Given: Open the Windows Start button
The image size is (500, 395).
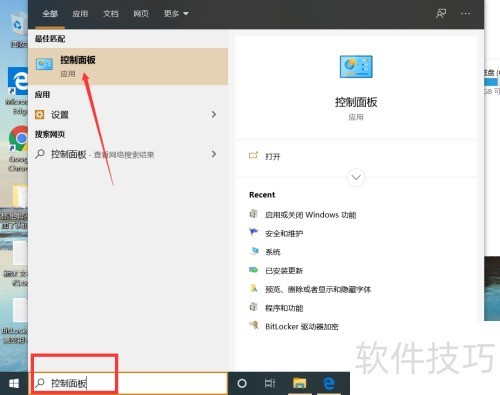Looking at the screenshot, I should (14, 384).
